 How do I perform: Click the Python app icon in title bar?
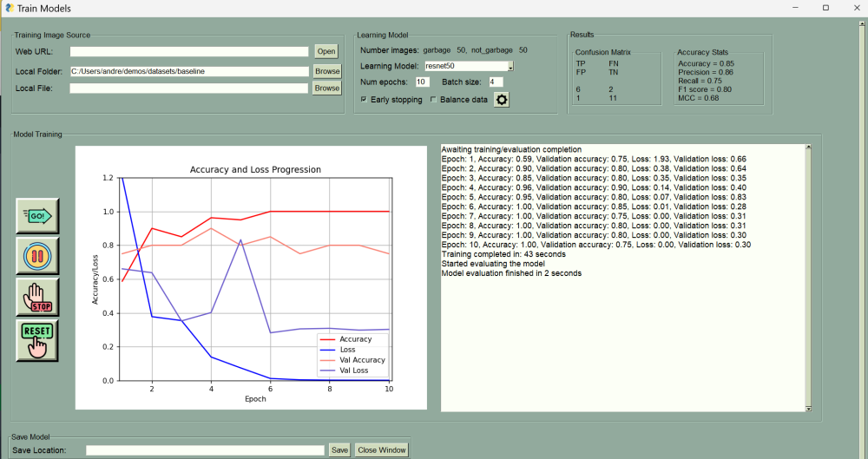pyautogui.click(x=8, y=8)
